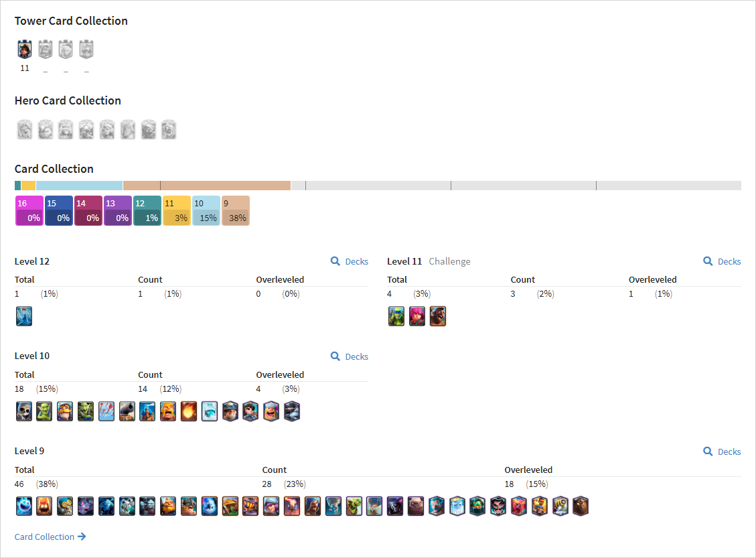The width and height of the screenshot is (756, 558).
Task: Click the Arrows card in Level 10
Action: coord(106,411)
